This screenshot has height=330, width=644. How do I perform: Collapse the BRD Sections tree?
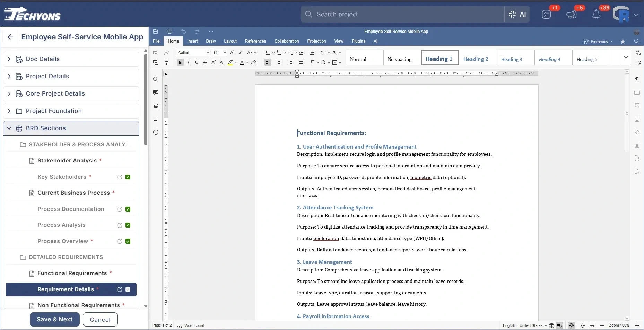[x=9, y=128]
